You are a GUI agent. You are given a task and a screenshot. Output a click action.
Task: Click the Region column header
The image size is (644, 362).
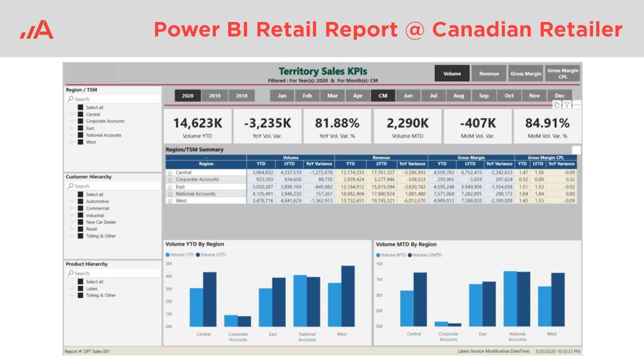tap(206, 164)
